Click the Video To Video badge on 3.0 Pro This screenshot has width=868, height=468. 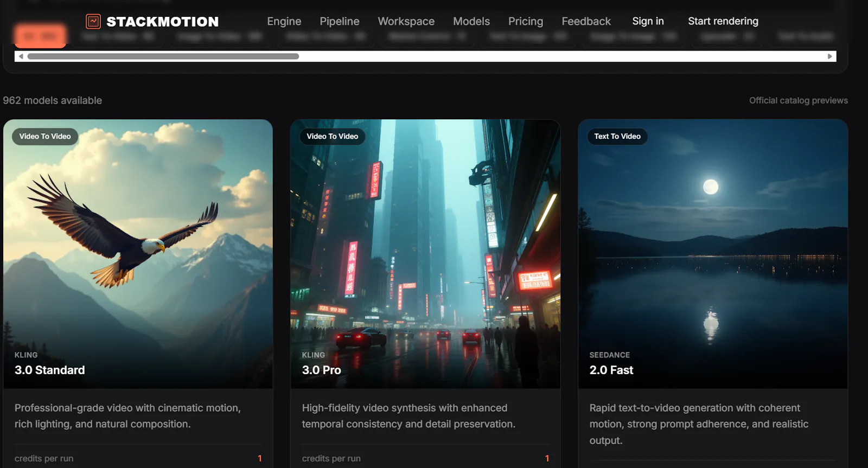pos(332,136)
